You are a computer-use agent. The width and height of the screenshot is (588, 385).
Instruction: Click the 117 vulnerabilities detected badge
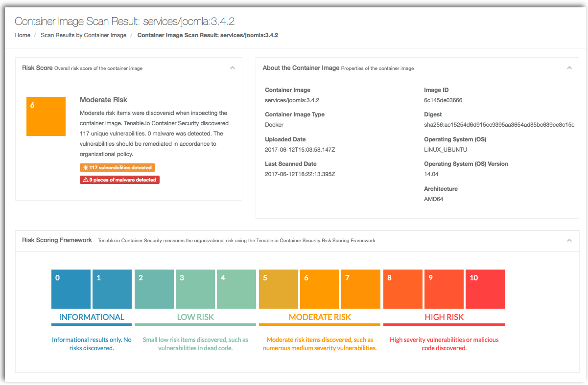pos(118,167)
